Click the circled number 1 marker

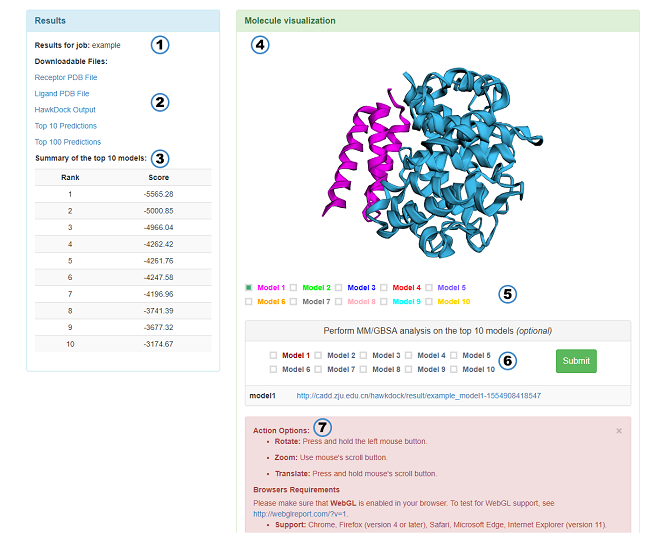(x=160, y=44)
